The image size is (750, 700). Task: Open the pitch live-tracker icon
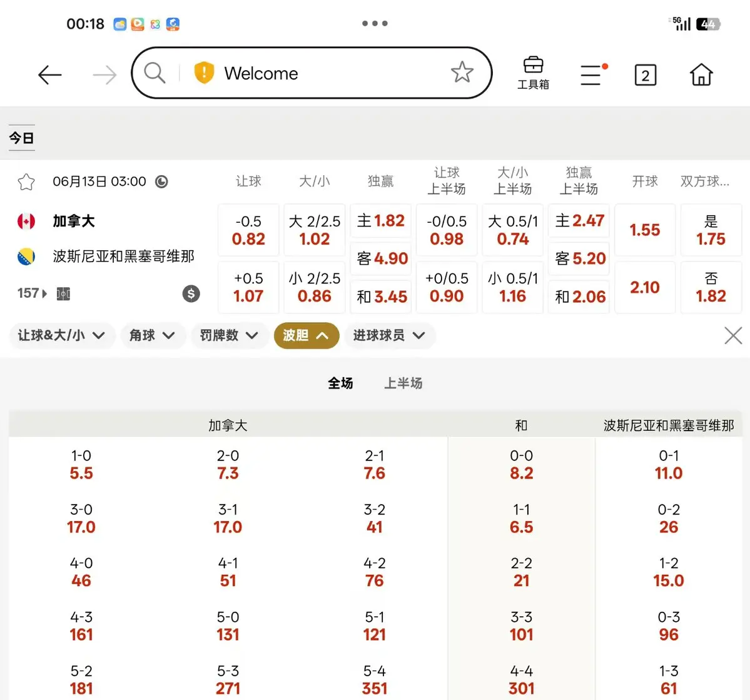point(63,293)
